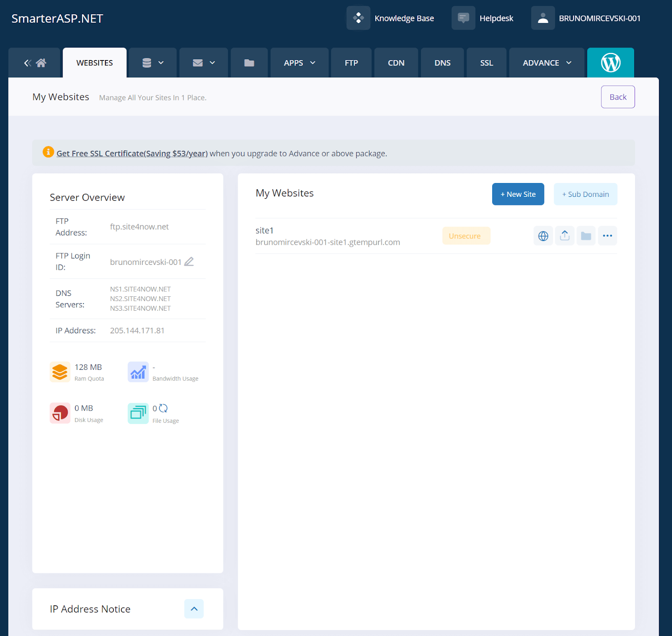Click the SmarterASP.NET logo
This screenshot has width=672, height=636.
pos(57,18)
